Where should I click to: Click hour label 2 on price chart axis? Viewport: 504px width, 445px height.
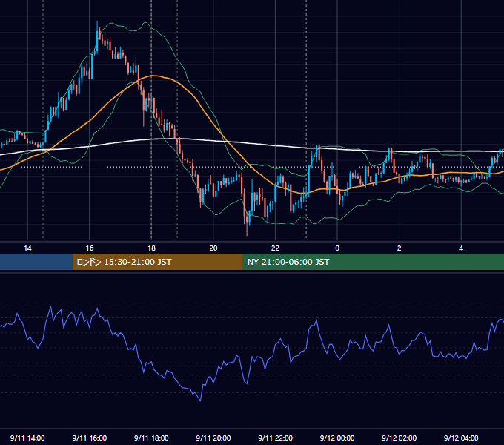[x=399, y=248]
